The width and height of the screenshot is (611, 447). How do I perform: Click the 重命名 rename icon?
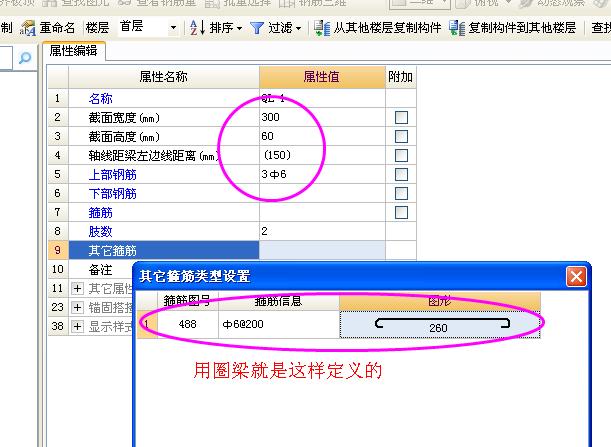tap(28, 28)
